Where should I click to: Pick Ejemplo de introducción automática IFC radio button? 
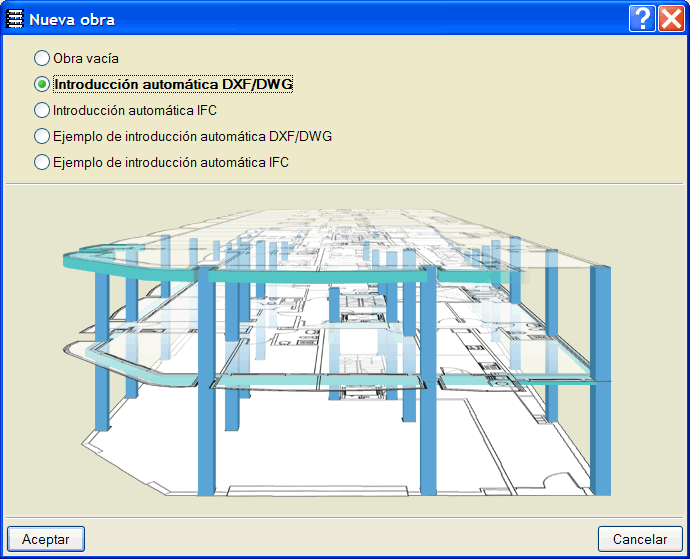tap(42, 162)
